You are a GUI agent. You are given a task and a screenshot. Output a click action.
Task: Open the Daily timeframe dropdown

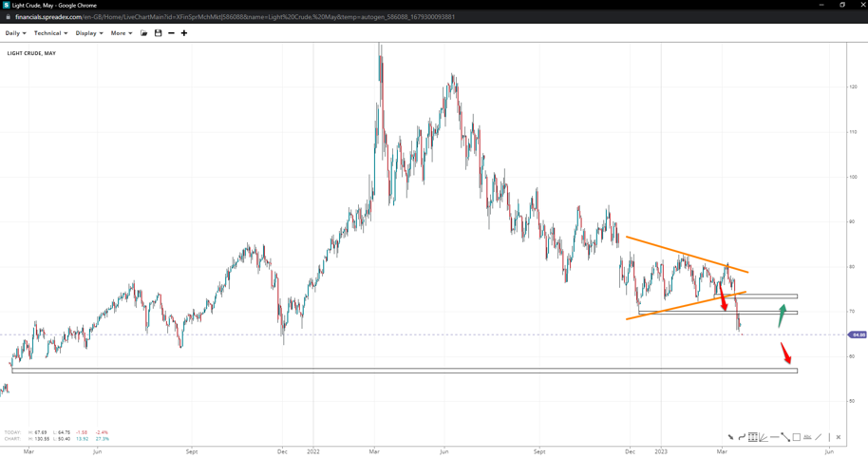click(x=15, y=33)
